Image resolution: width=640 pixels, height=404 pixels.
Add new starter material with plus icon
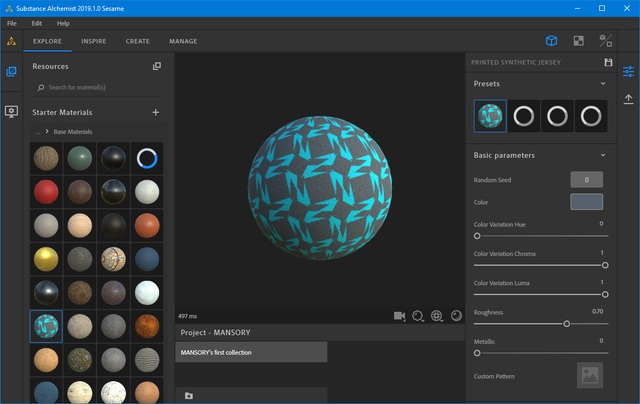click(x=155, y=112)
